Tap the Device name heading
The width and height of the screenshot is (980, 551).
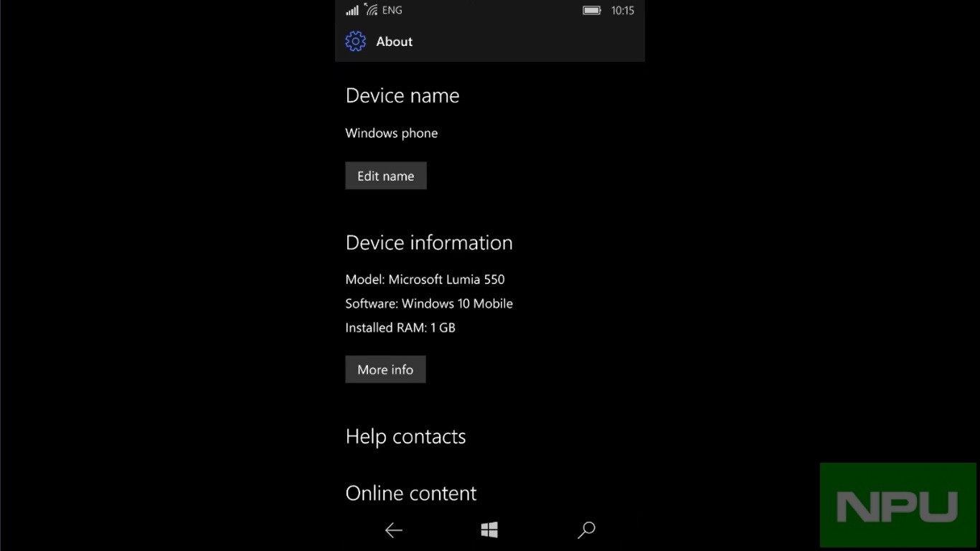pyautogui.click(x=402, y=95)
